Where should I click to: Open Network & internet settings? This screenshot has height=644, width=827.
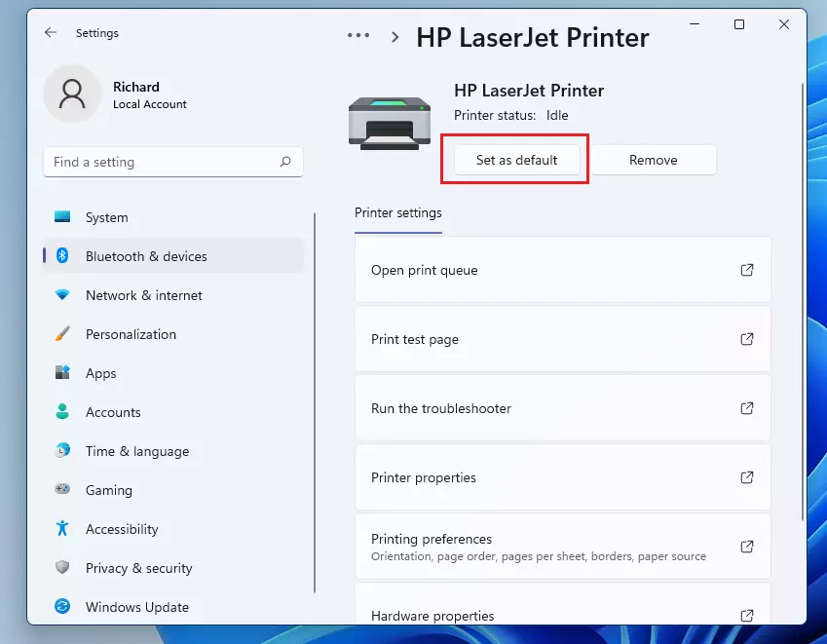[x=173, y=295]
